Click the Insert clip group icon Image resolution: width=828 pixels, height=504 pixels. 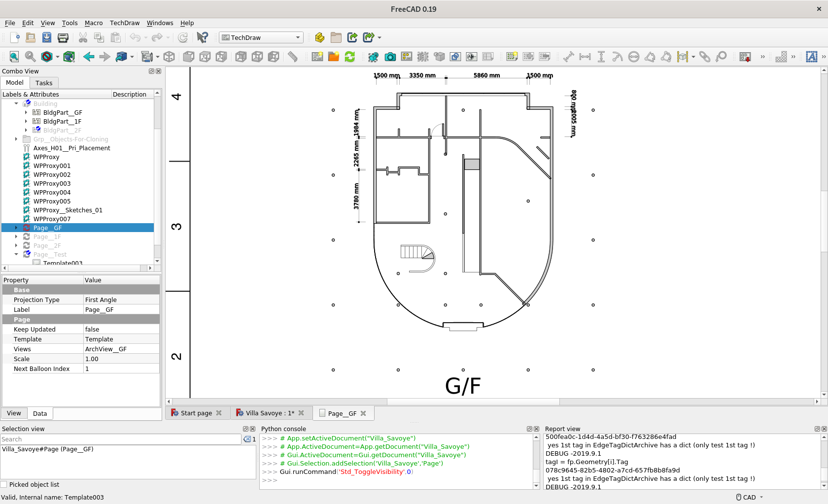[512, 57]
